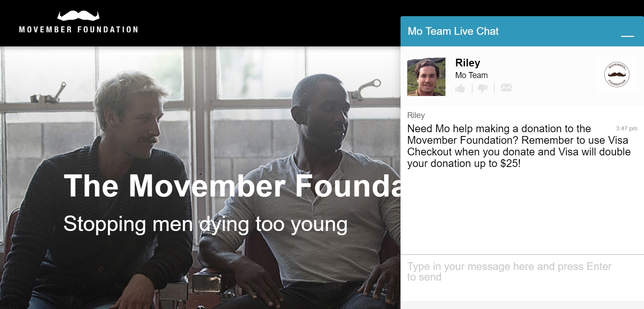Click the blond moustached man in hero photo
Screen dimensions: 644x309
(x=130, y=141)
